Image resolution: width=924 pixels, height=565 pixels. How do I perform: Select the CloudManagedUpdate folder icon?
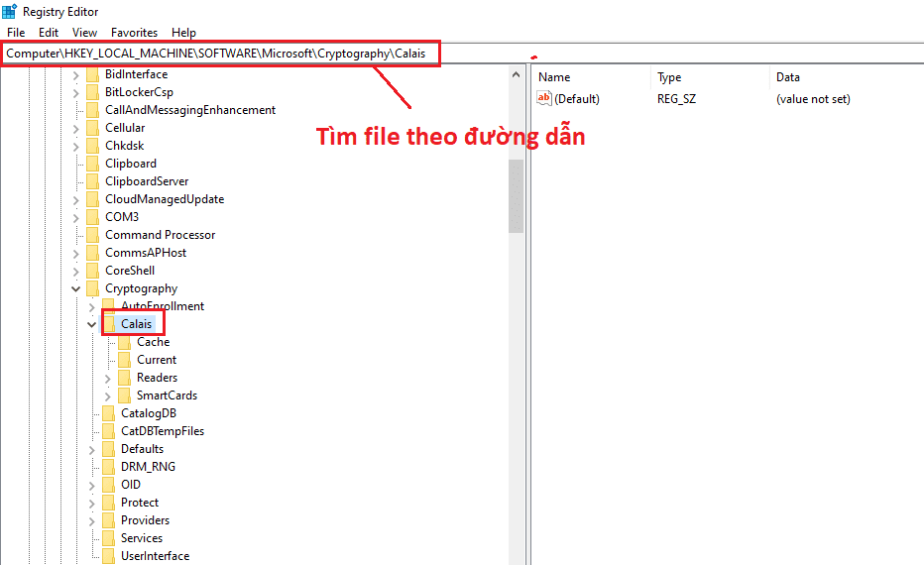(92, 199)
